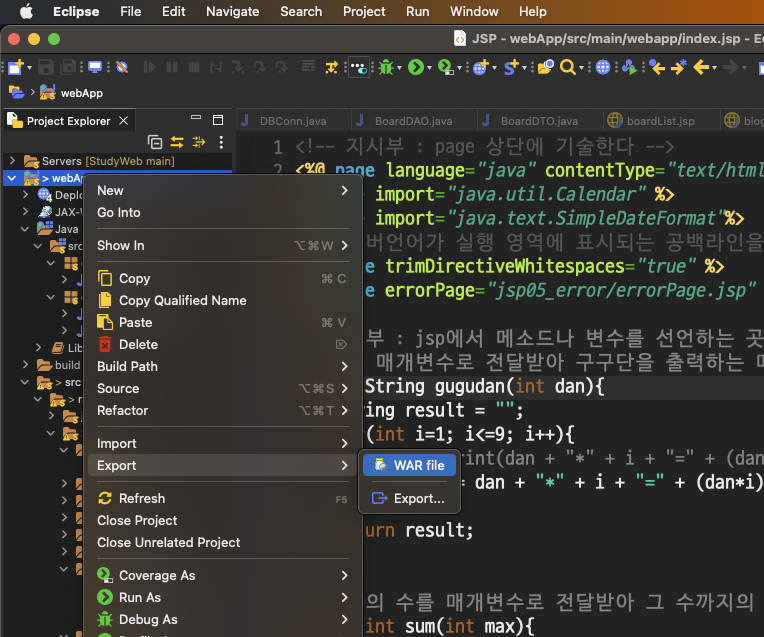764x637 pixels.
Task: Minimize the Project Explorer panel
Action: pos(196,117)
